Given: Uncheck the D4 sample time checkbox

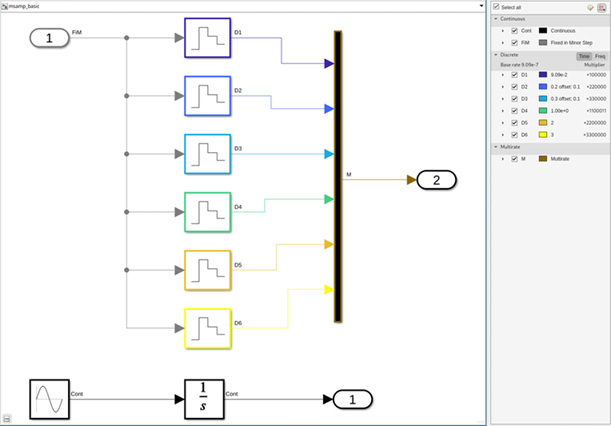Looking at the screenshot, I should click(x=513, y=108).
